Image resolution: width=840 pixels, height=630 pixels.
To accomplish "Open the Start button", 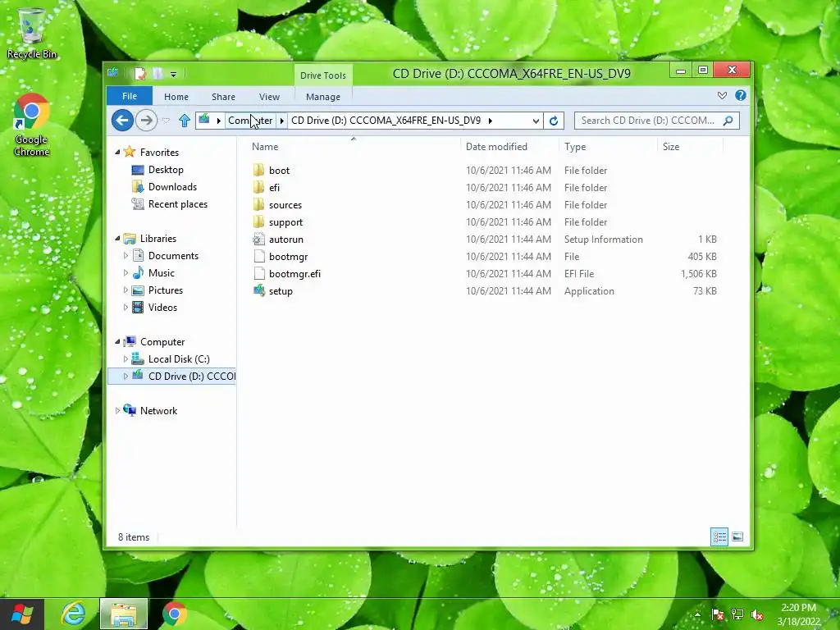I will 22,614.
